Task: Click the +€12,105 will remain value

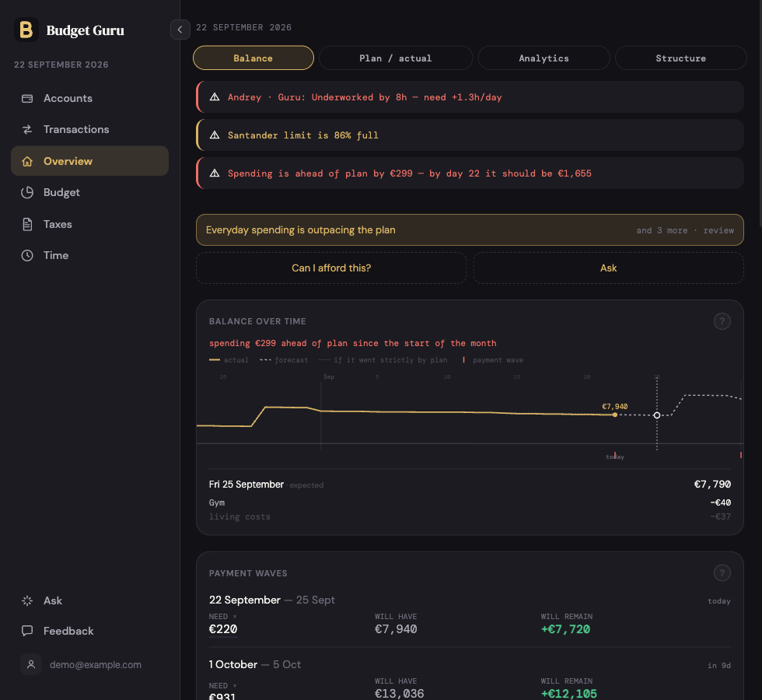Action: (x=569, y=694)
